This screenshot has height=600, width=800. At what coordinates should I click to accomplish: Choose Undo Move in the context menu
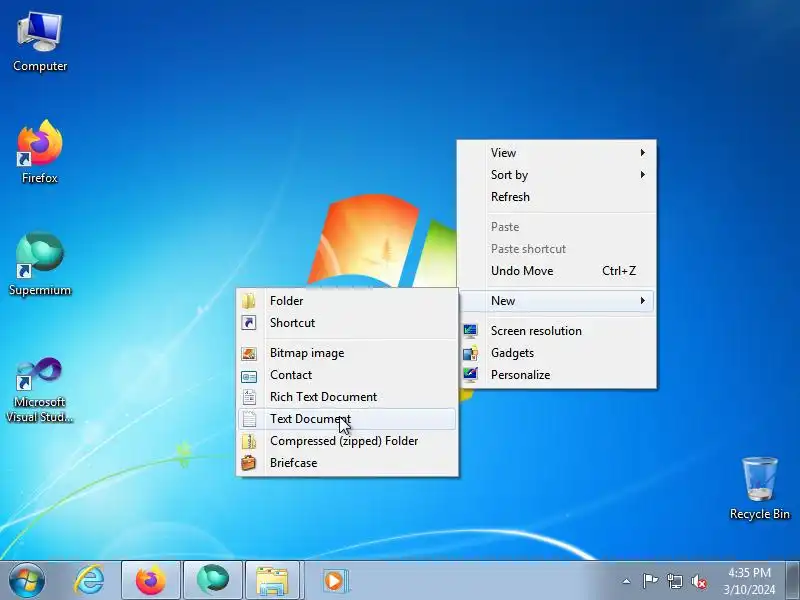557,270
